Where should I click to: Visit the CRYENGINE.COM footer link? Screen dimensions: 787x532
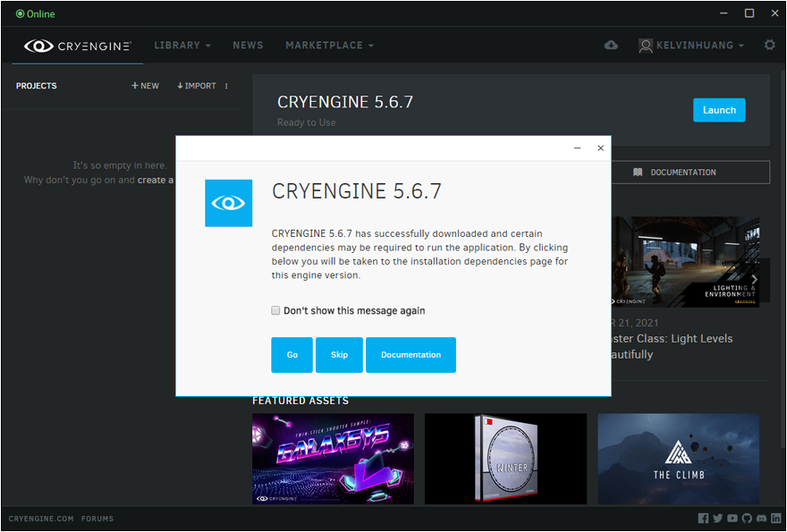(x=41, y=519)
